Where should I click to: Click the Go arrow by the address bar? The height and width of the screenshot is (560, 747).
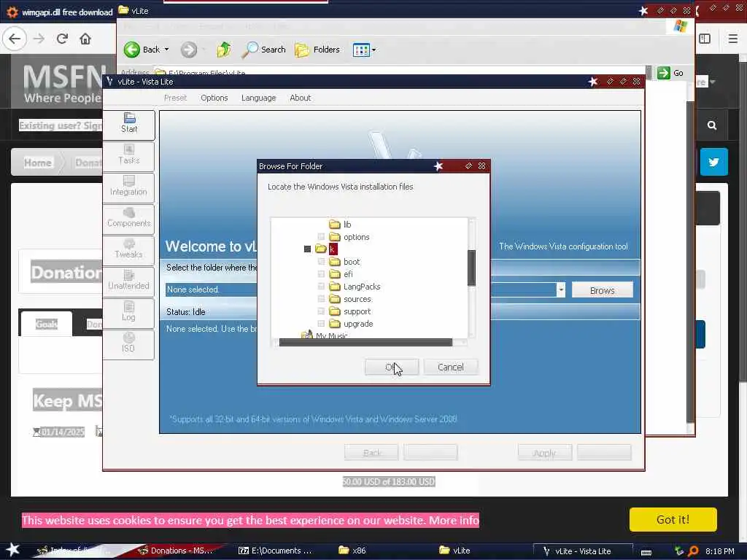point(664,73)
